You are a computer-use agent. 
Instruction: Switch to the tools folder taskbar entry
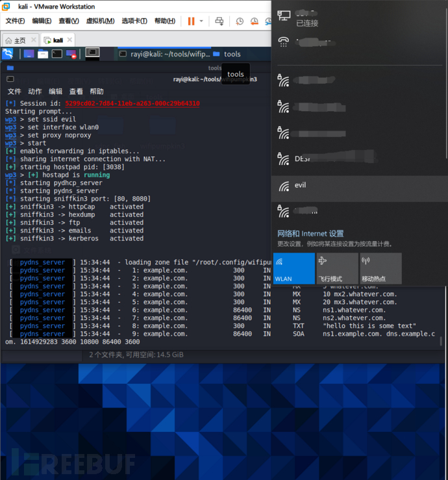pos(227,54)
